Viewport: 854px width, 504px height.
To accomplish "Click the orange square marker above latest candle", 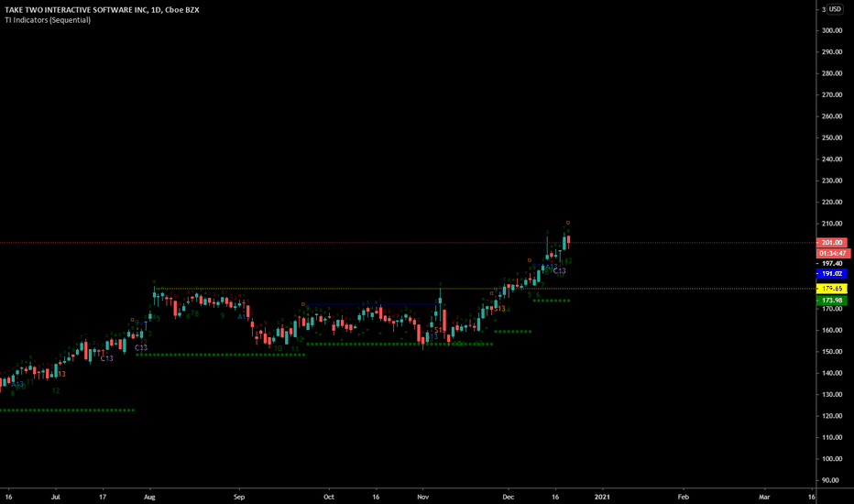I will (x=568, y=223).
